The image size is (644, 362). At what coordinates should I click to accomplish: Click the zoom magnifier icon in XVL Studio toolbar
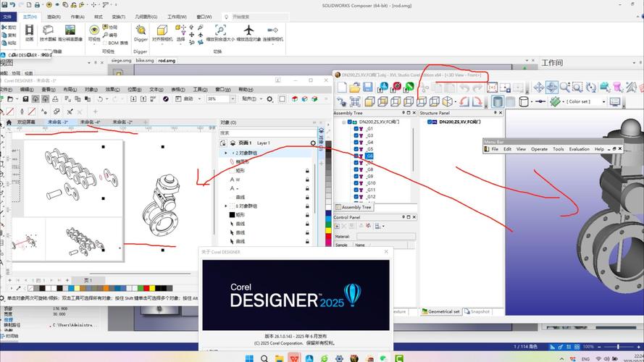pos(565,87)
